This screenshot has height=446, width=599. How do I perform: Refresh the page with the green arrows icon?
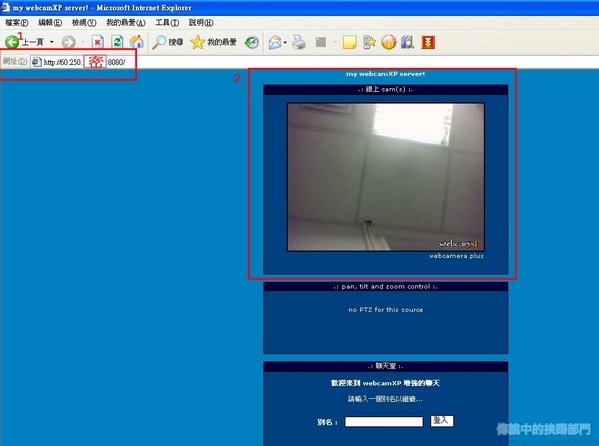[x=117, y=42]
